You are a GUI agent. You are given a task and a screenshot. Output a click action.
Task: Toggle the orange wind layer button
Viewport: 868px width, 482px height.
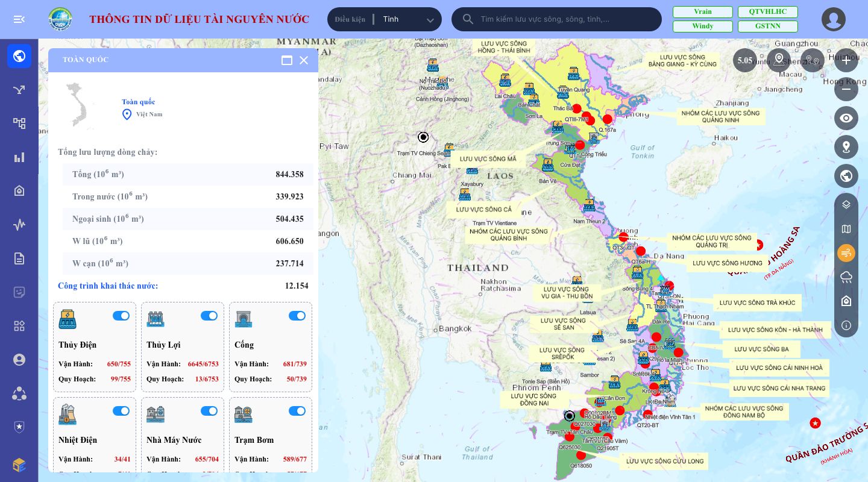pos(846,253)
